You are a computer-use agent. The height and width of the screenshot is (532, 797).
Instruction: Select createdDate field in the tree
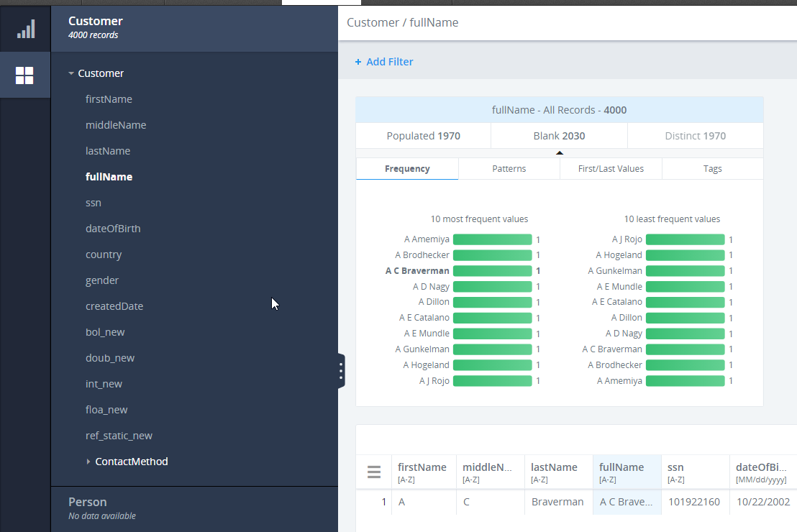114,306
